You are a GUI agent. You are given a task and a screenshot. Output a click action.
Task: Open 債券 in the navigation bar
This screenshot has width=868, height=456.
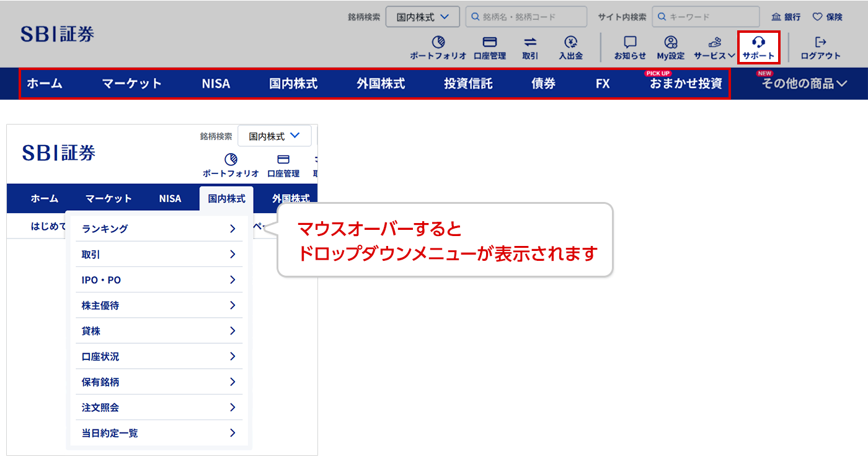click(543, 83)
